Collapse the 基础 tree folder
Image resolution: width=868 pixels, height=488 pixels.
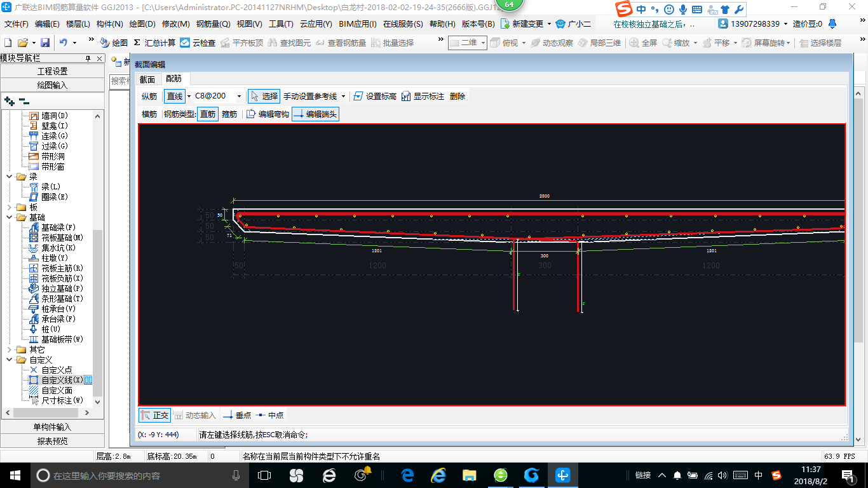[x=8, y=217]
